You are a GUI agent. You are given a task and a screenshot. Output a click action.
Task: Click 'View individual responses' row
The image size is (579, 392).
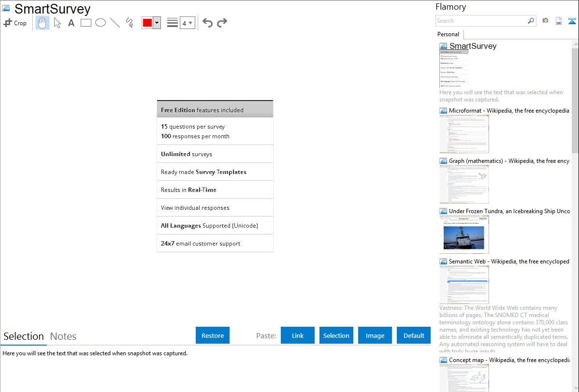215,208
